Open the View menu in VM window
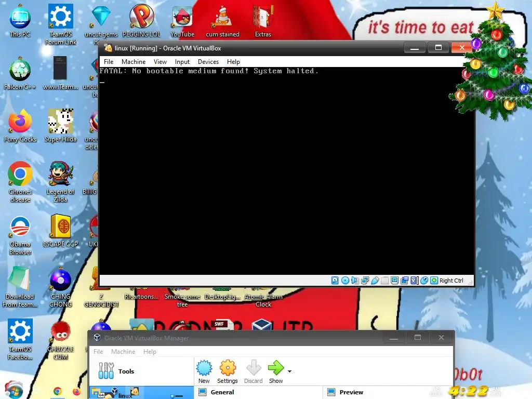 pyautogui.click(x=160, y=61)
